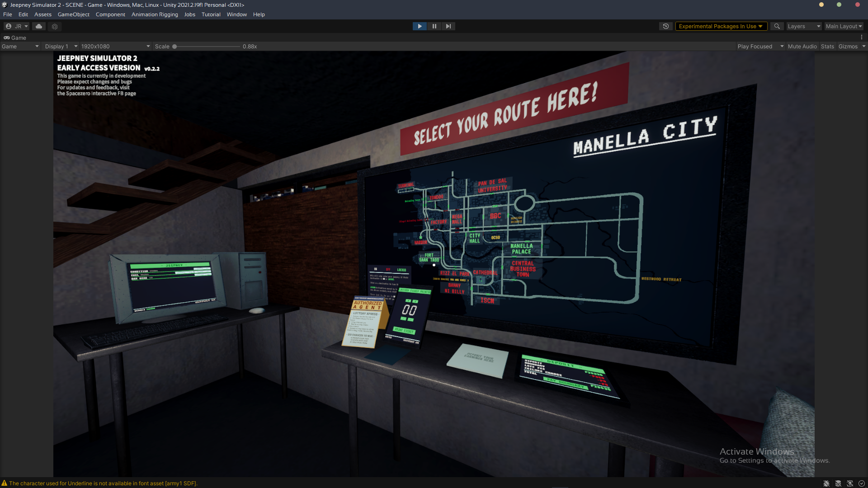Click the cache server status icon

tap(839, 483)
